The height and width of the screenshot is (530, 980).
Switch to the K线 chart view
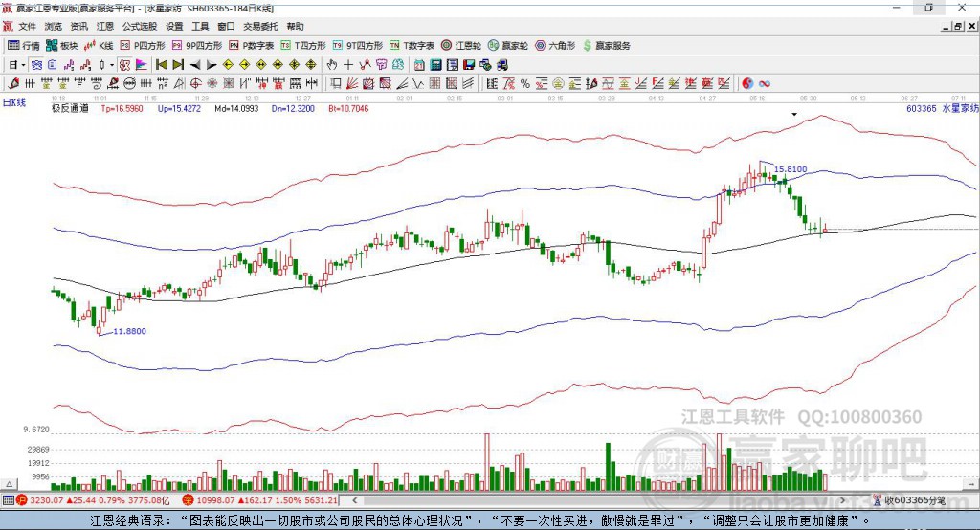tap(99, 46)
